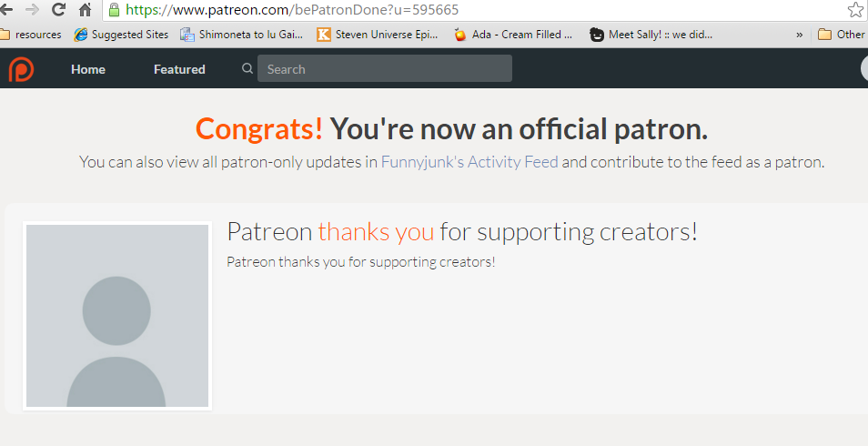Go to browser home page icon

(x=85, y=9)
